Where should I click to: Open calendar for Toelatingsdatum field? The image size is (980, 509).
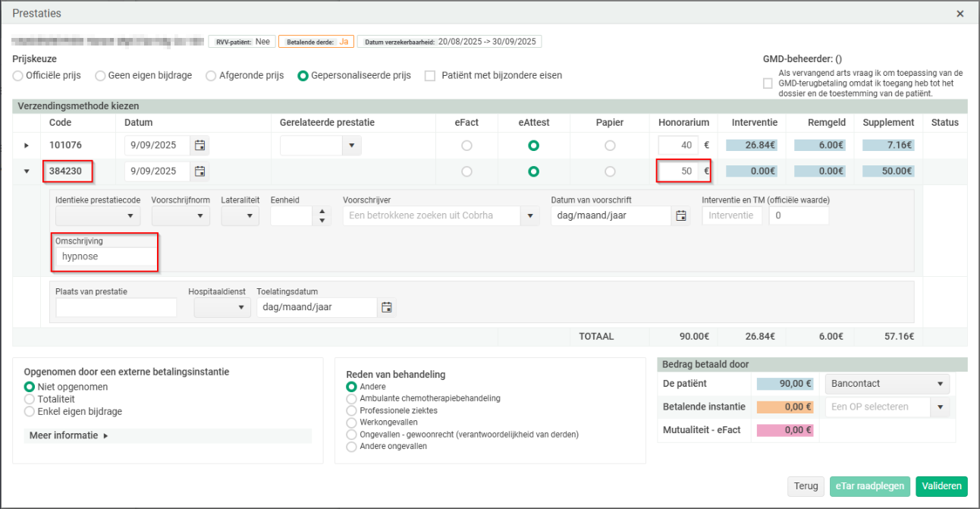387,307
